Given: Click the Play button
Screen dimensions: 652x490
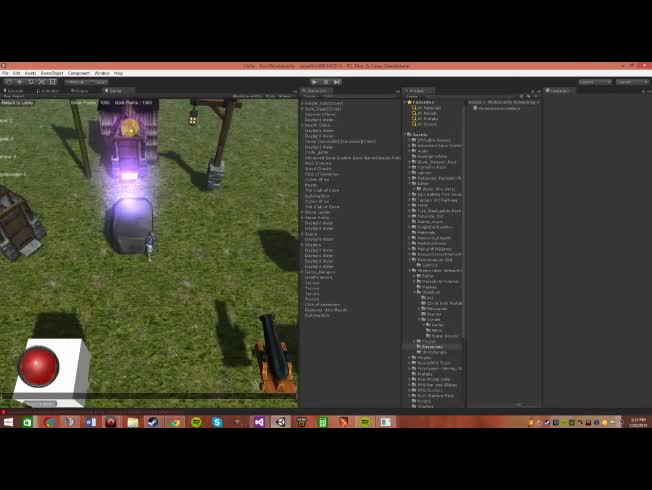Looking at the screenshot, I should (314, 82).
